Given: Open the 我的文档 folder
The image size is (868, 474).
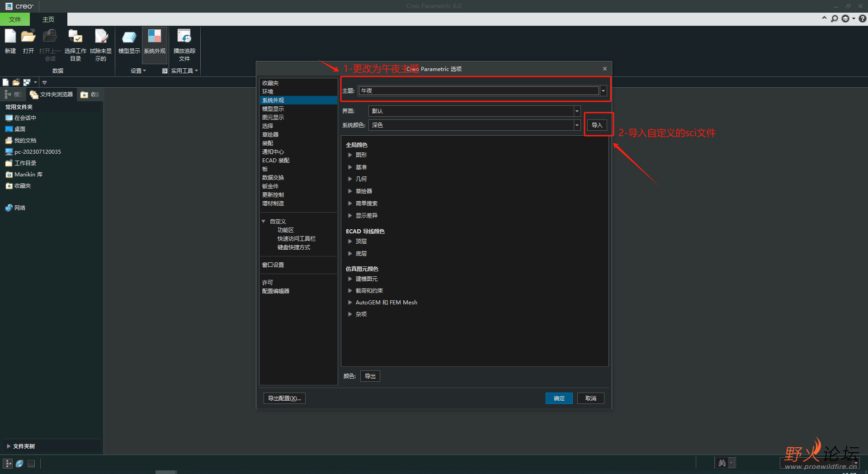Looking at the screenshot, I should pyautogui.click(x=21, y=141).
